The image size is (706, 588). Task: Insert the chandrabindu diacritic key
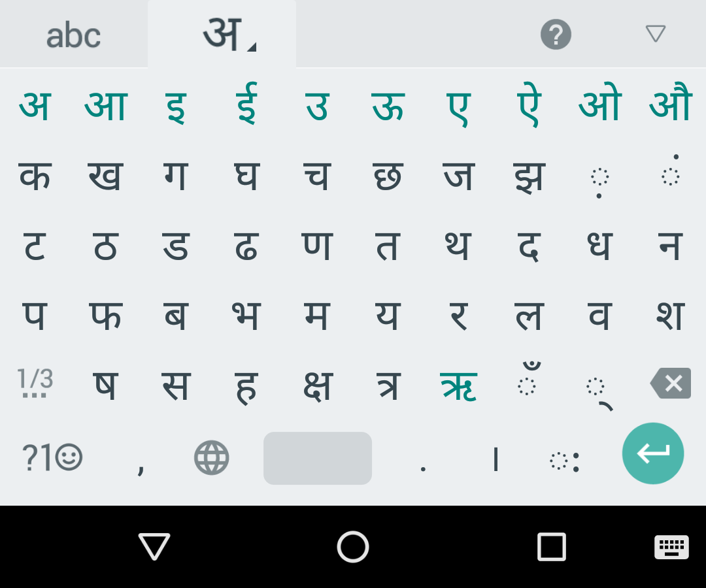[x=528, y=379]
